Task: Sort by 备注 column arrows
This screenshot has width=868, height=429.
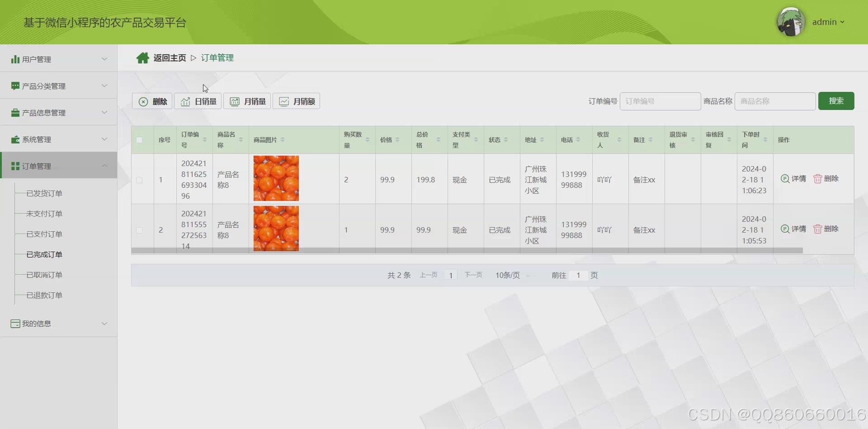Action: pos(651,140)
